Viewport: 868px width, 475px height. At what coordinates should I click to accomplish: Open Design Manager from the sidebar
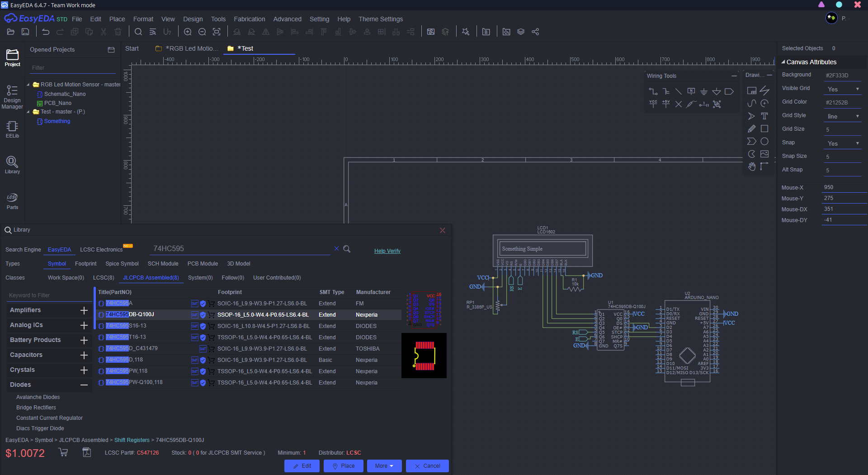[x=12, y=97]
